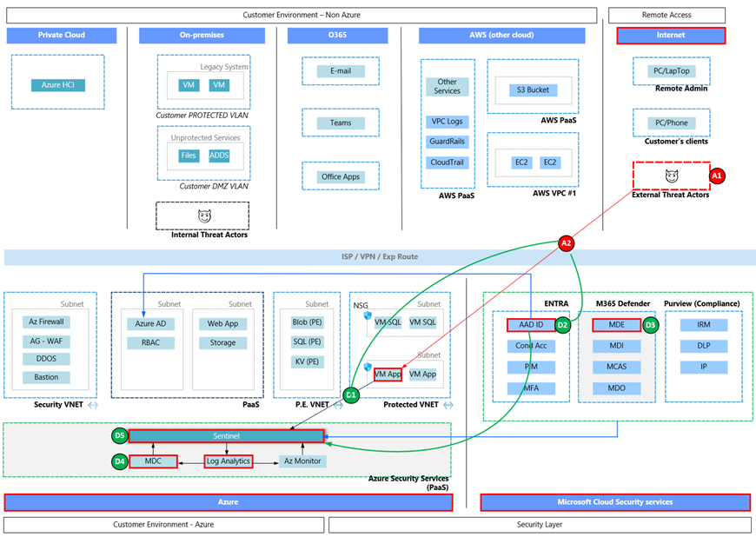The image size is (756, 537).
Task: Click the Internal Threat Actors devil face icon
Action: tap(204, 216)
